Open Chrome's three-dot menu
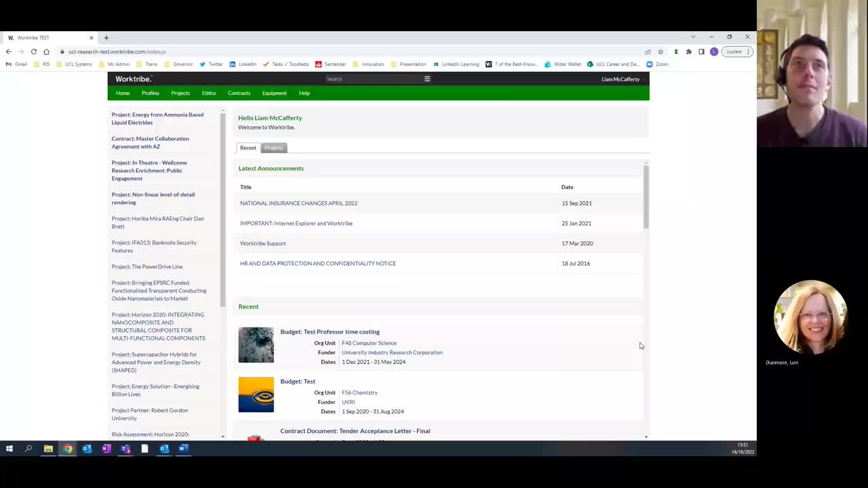The image size is (868, 488). click(x=747, y=52)
